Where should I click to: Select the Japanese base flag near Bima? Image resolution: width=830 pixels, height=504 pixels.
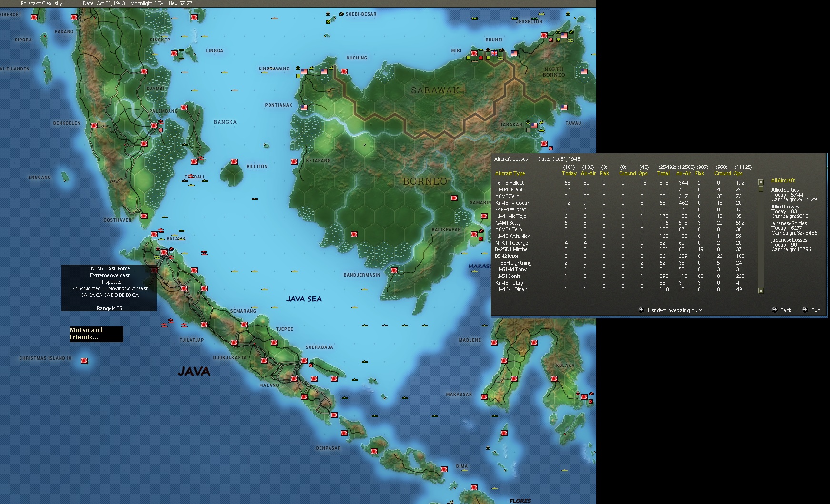444,469
